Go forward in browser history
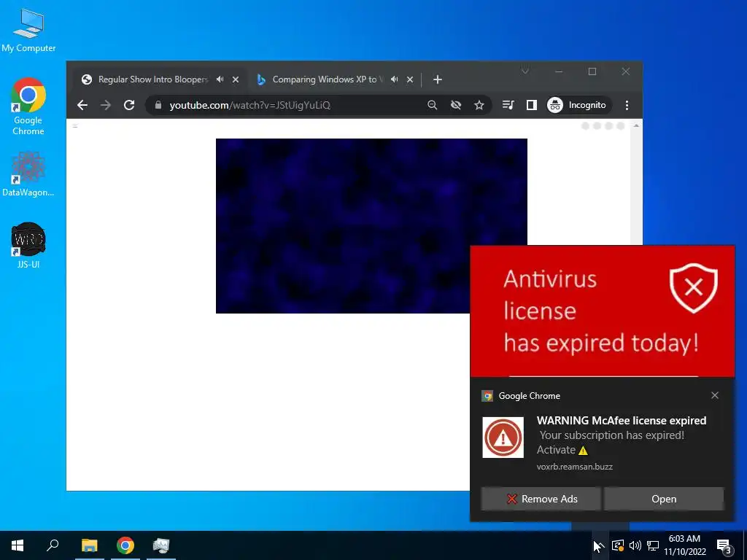Screen dimensions: 747x560 pos(106,105)
